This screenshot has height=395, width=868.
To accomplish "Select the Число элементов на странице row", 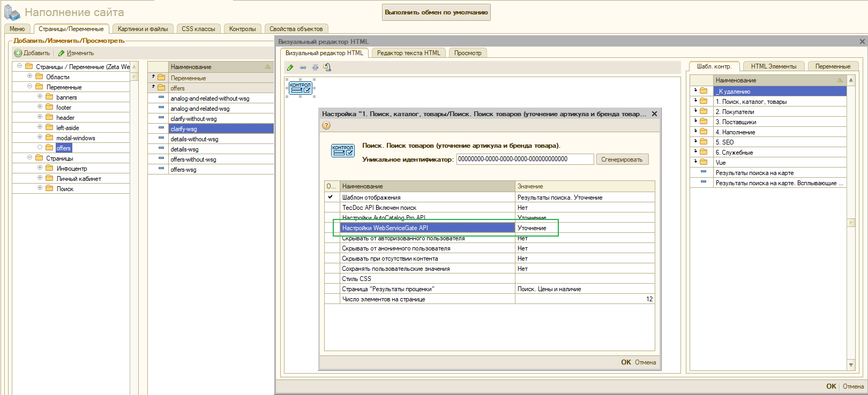I will coord(489,299).
